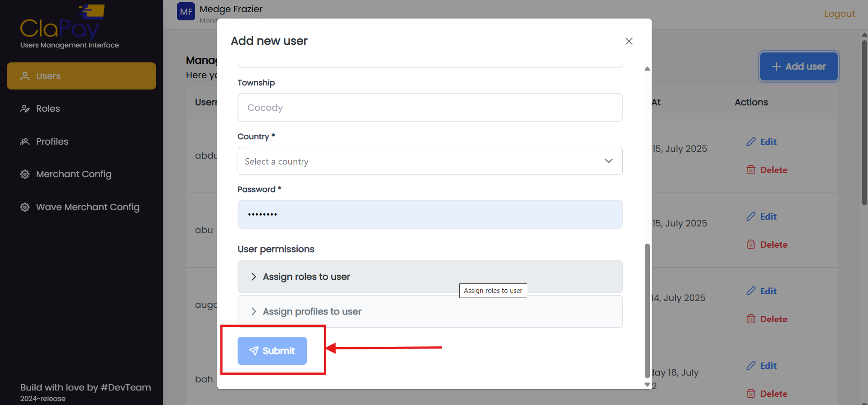Open the Users menu item
Screen dimensions: 868x405
point(81,76)
